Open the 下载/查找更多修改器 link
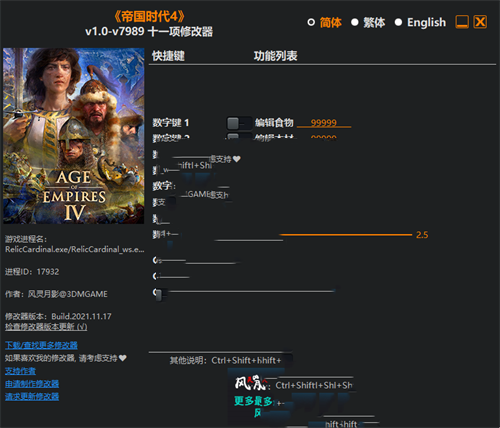The height and width of the screenshot is (428, 500). coord(41,345)
